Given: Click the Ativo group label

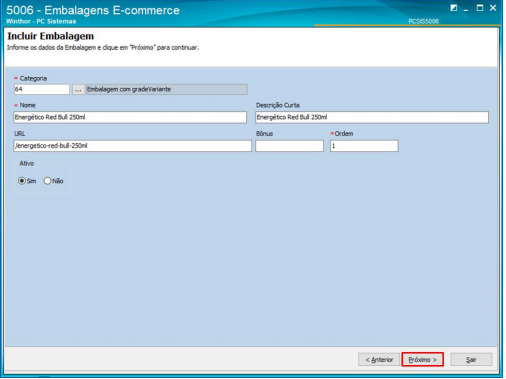Looking at the screenshot, I should pyautogui.click(x=27, y=164).
